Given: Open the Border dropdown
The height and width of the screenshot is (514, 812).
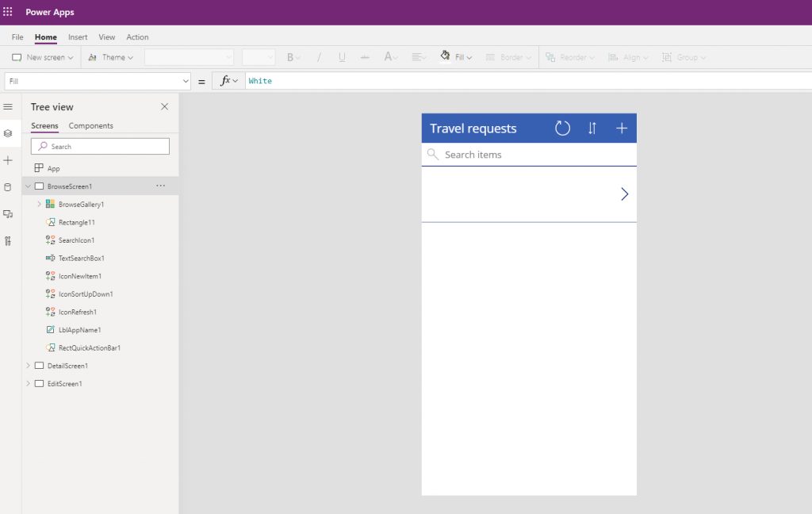Looking at the screenshot, I should pyautogui.click(x=508, y=58).
